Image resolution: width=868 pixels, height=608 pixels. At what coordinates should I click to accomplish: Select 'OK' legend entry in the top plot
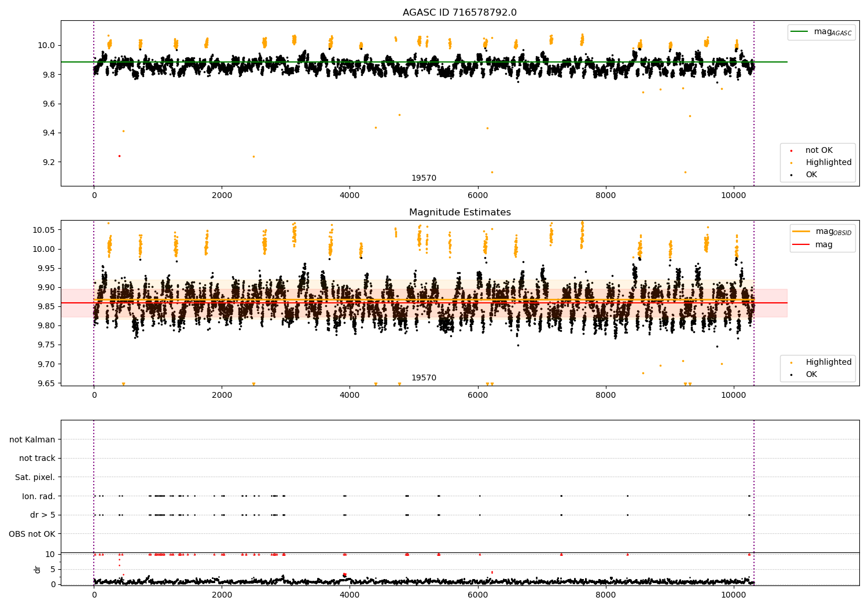[x=811, y=175]
